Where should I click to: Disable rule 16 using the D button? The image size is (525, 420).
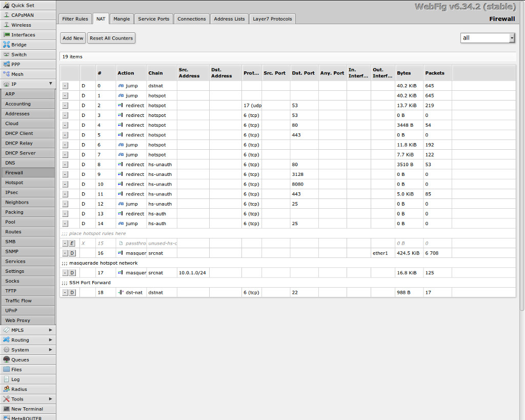[x=72, y=253]
